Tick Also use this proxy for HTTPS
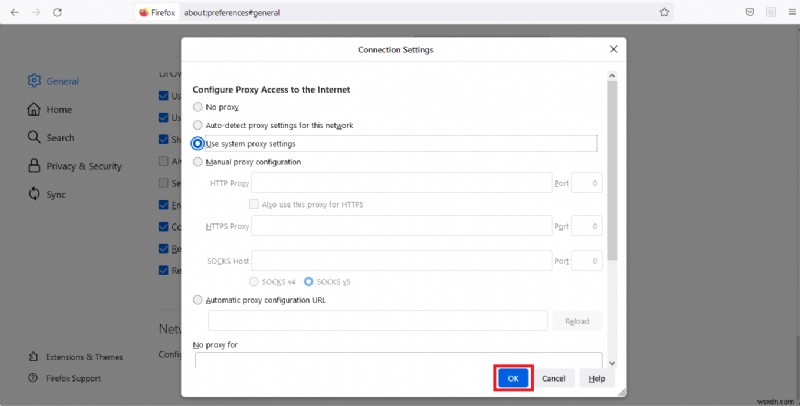This screenshot has width=800, height=407. pos(254,205)
